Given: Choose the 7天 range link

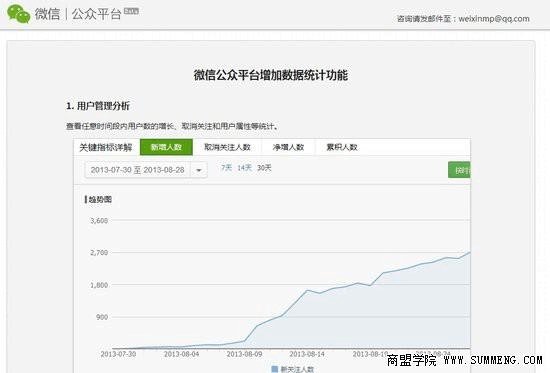Looking at the screenshot, I should coord(226,168).
